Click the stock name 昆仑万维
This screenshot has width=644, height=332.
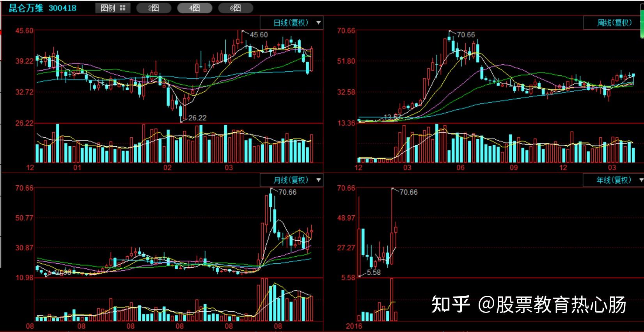26,8
